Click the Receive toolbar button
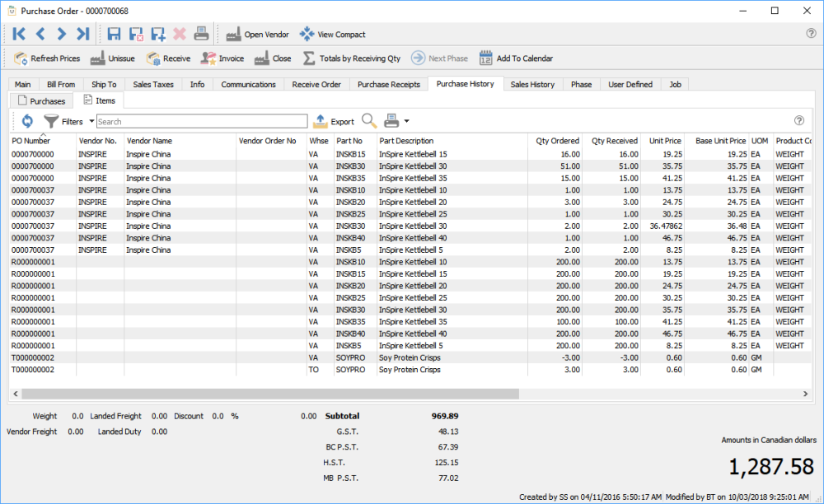Screen dimensions: 824x504 (168, 58)
